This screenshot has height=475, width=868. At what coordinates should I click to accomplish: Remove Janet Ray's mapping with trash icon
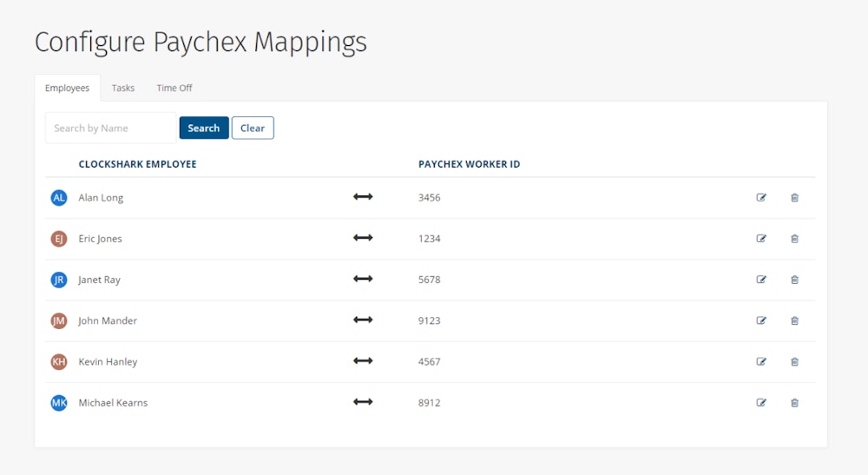[x=794, y=280]
